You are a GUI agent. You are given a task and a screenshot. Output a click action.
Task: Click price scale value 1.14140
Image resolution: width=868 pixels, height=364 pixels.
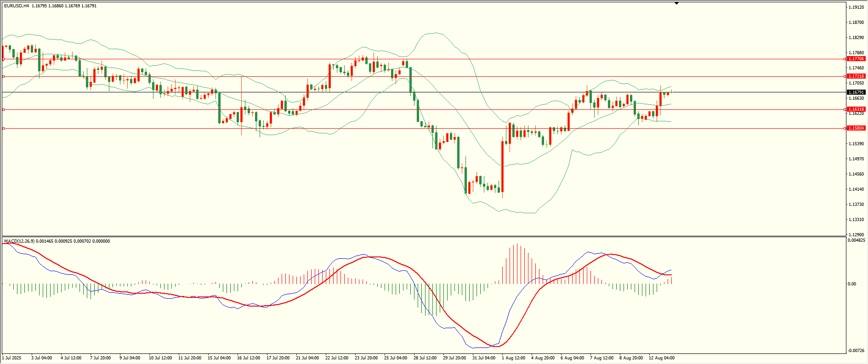click(857, 189)
